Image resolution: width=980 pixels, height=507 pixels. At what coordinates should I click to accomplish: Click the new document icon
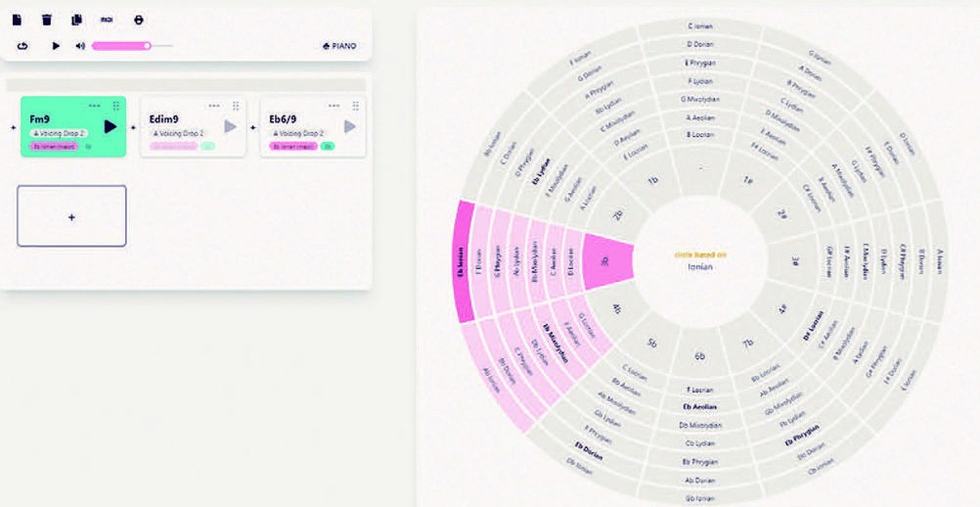(17, 20)
